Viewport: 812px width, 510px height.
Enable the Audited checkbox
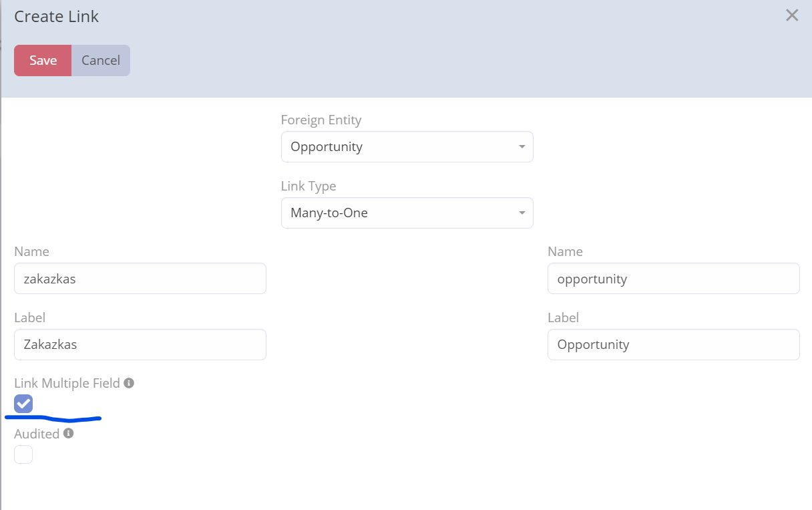[23, 455]
